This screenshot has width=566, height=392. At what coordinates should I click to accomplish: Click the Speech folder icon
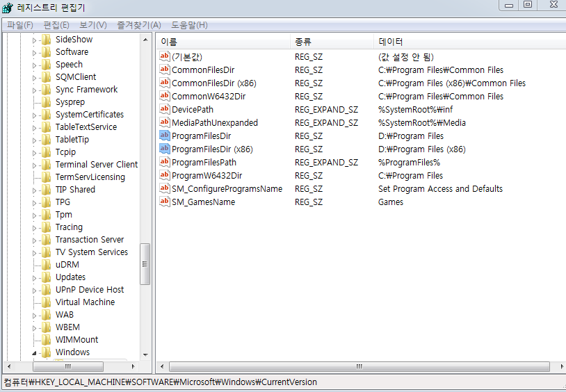click(46, 65)
